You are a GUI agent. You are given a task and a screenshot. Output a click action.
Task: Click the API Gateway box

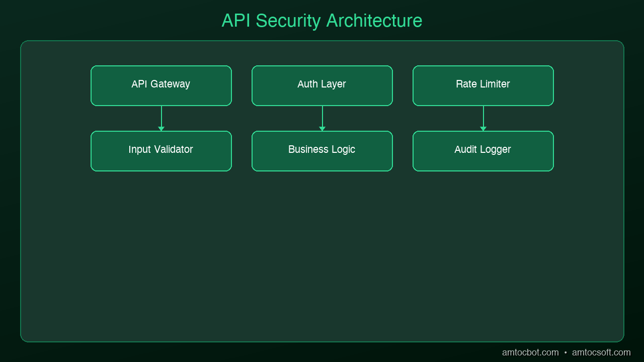point(161,85)
